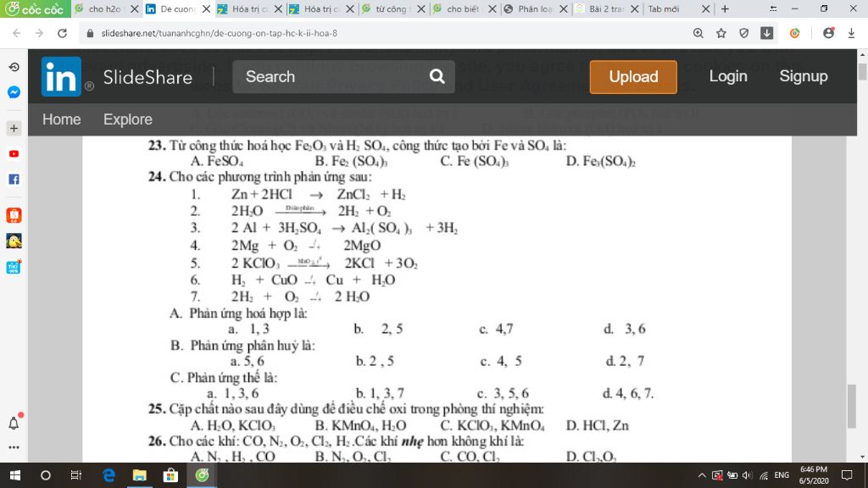Click text 'A. Phản ứng hoá hợp là:'

[238, 313]
